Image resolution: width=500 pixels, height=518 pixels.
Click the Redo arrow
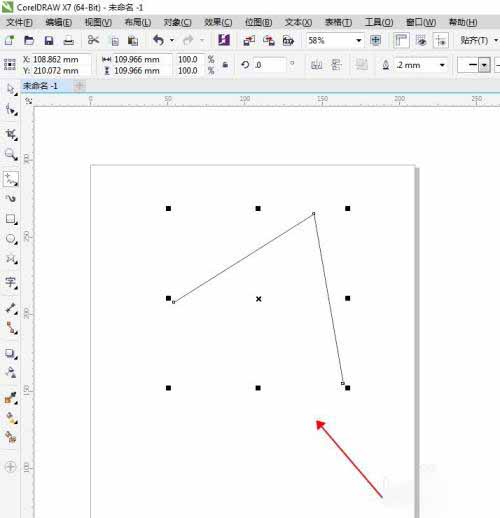(x=188, y=40)
